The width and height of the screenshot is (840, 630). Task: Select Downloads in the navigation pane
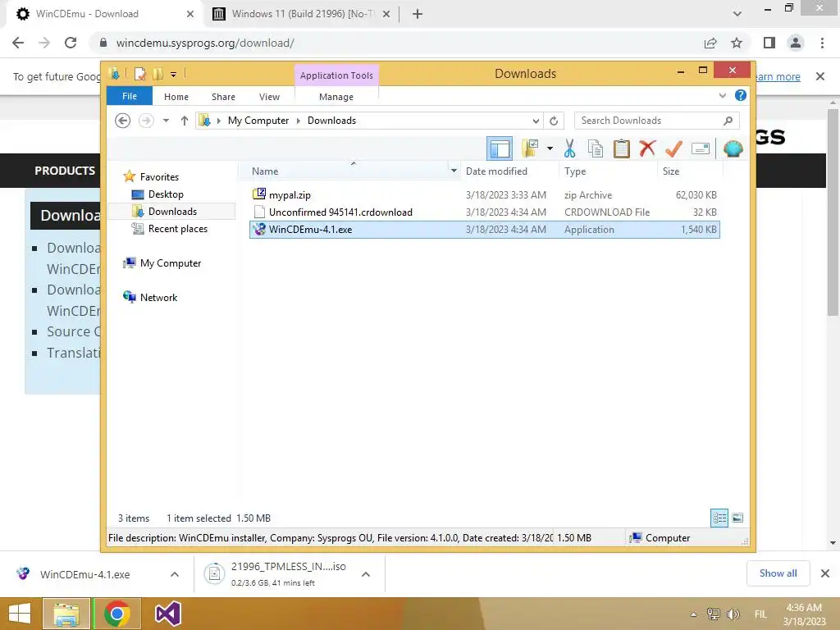[x=172, y=212]
